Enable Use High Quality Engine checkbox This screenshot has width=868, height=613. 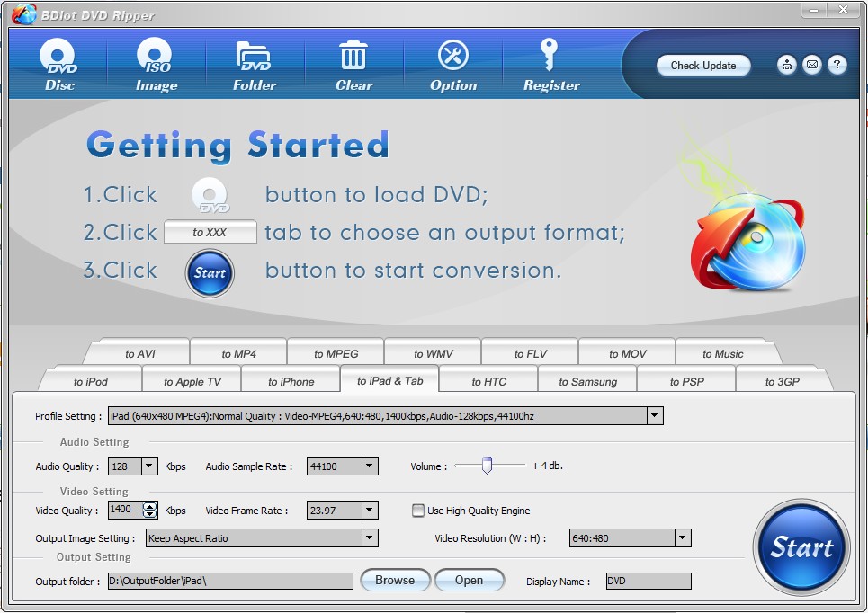pos(418,511)
